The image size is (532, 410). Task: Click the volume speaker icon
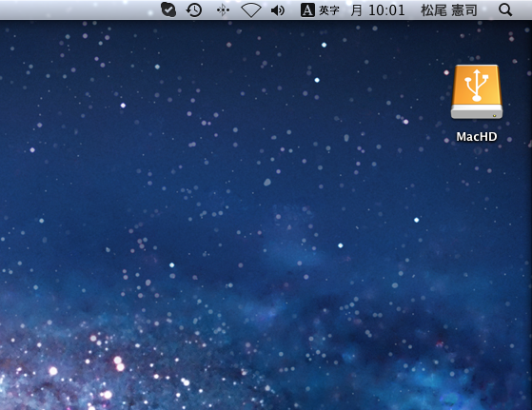point(278,10)
